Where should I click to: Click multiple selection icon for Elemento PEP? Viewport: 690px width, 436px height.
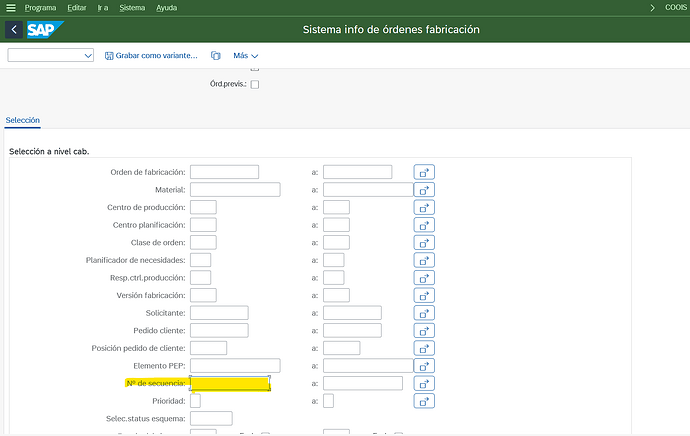click(424, 366)
